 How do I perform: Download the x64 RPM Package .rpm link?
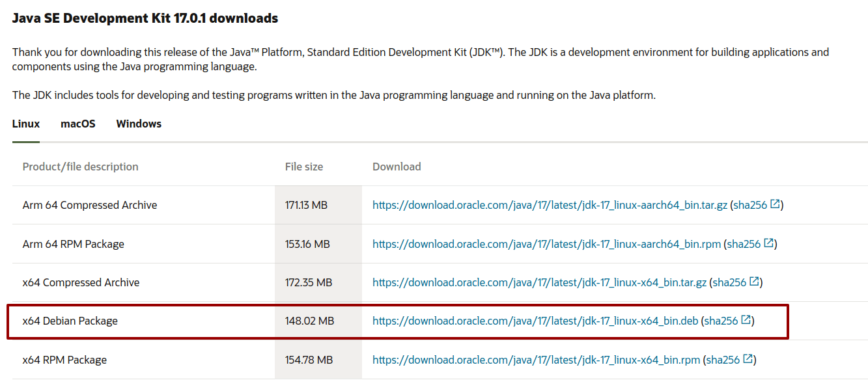(x=537, y=360)
